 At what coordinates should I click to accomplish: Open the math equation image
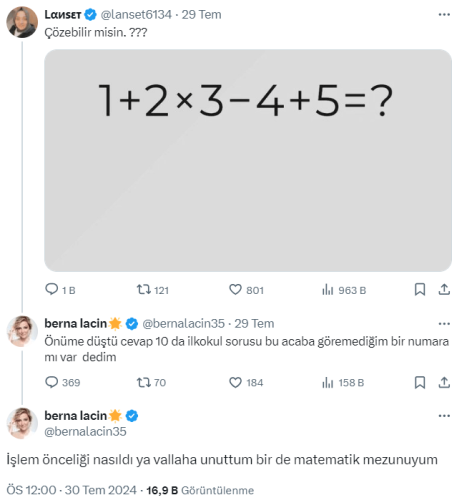[248, 160]
